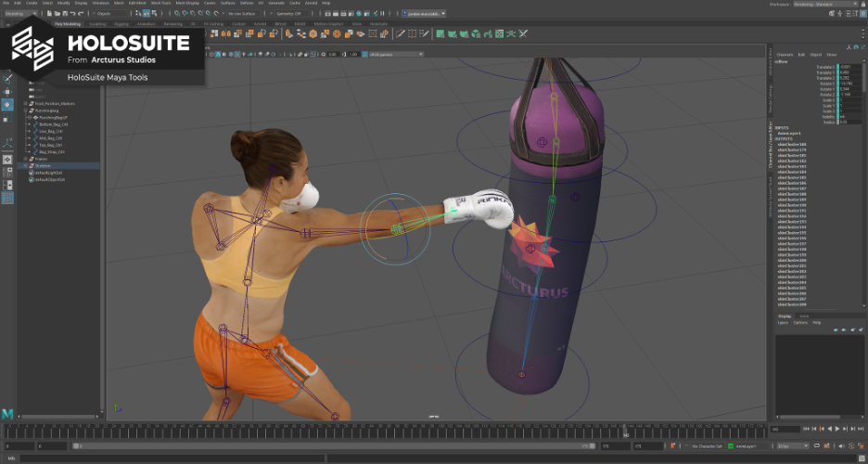Click the play backwards button
Image resolution: width=868 pixels, height=464 pixels.
point(830,429)
